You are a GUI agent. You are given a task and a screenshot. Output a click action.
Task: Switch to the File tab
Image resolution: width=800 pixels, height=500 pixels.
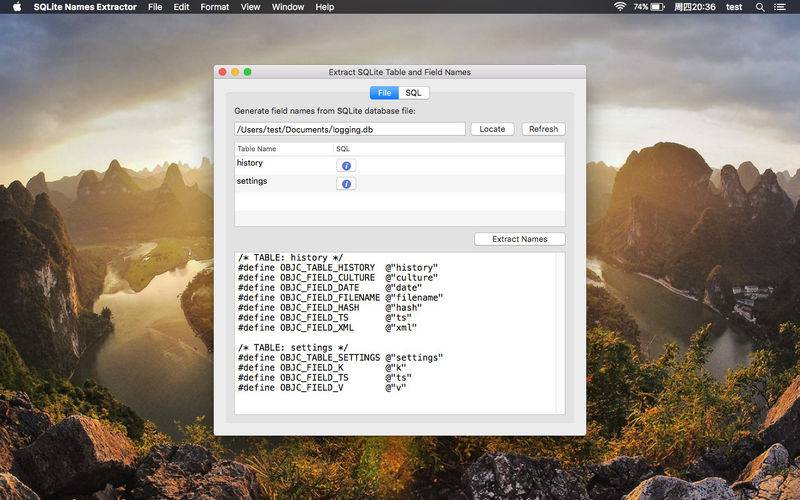point(384,93)
